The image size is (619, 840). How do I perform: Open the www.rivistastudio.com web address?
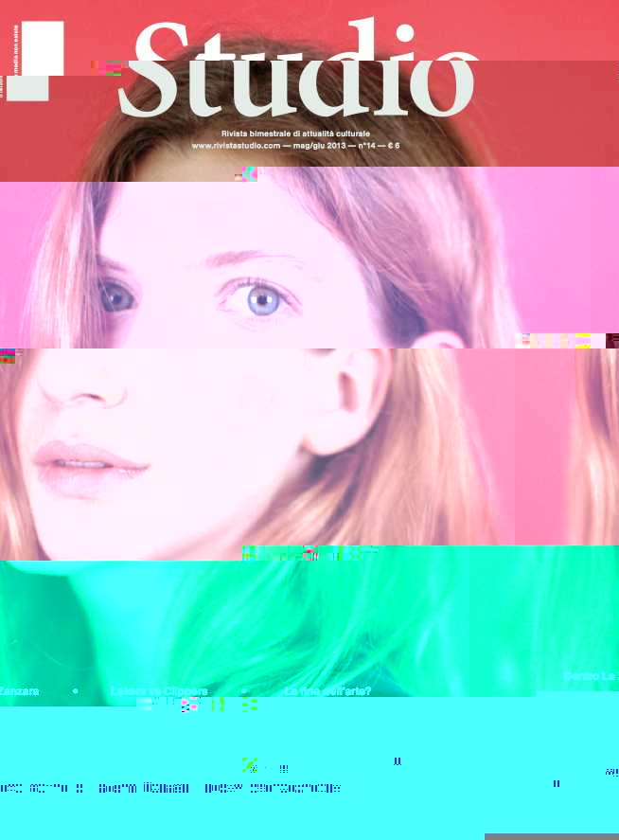pyautogui.click(x=236, y=146)
